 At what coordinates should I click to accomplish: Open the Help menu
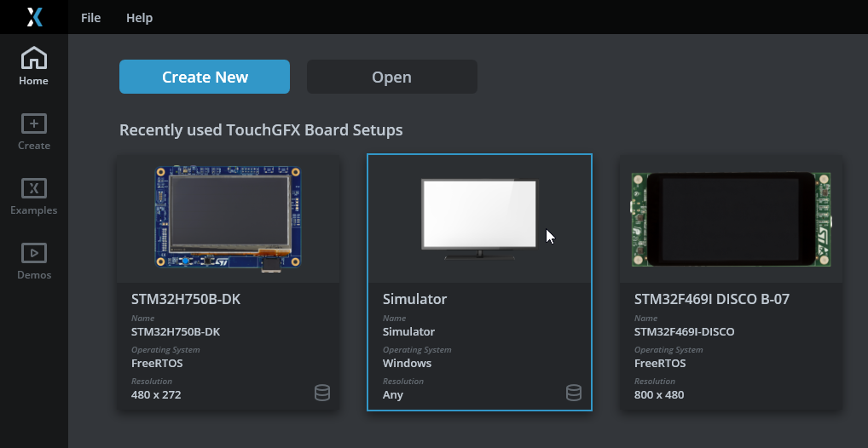139,18
